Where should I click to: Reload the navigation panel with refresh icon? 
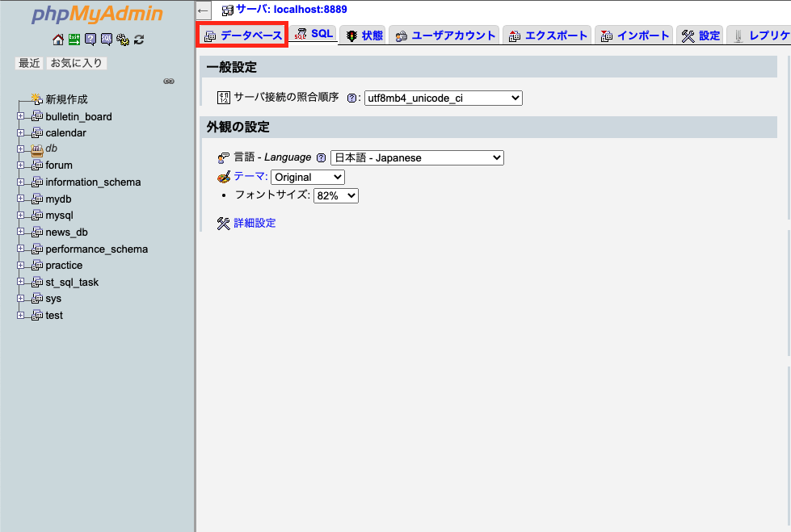pos(139,38)
